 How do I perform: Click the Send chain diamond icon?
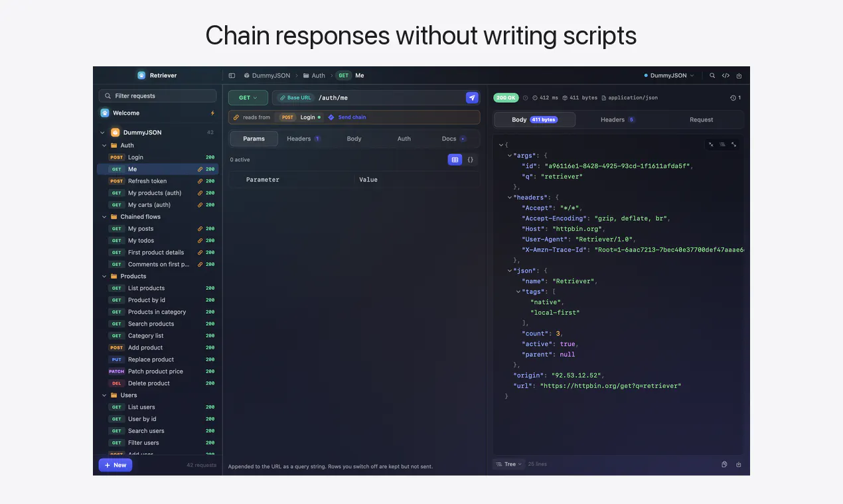pyautogui.click(x=331, y=117)
